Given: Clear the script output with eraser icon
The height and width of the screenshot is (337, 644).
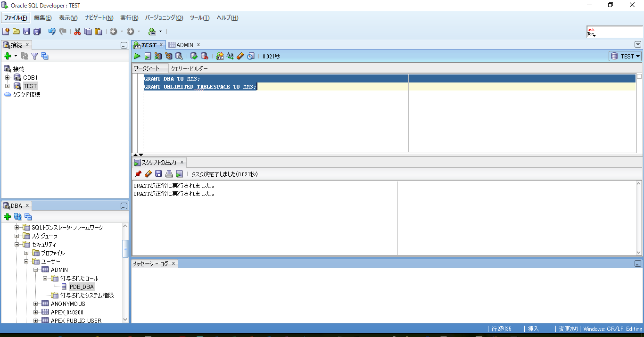Looking at the screenshot, I should point(148,174).
